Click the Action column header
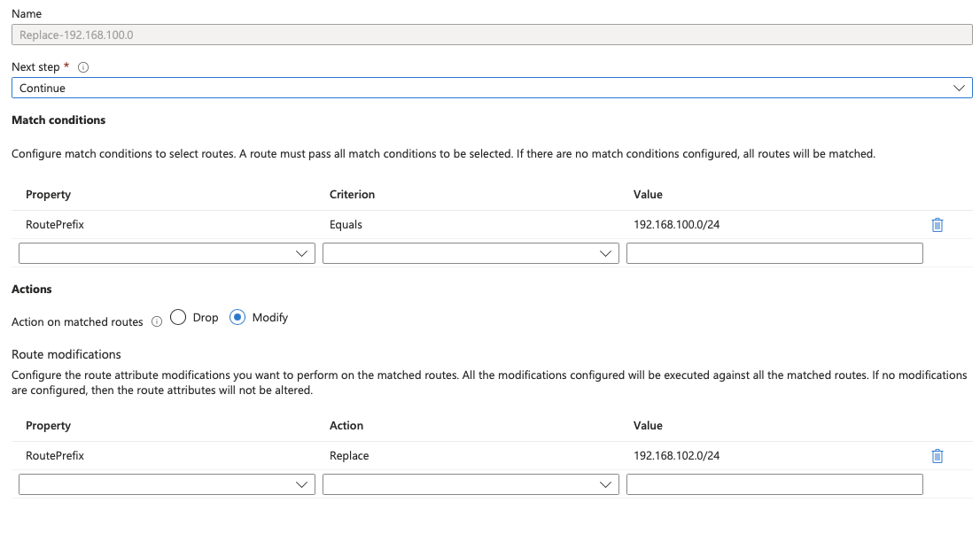Viewport: 980px width, 549px height. tap(346, 425)
